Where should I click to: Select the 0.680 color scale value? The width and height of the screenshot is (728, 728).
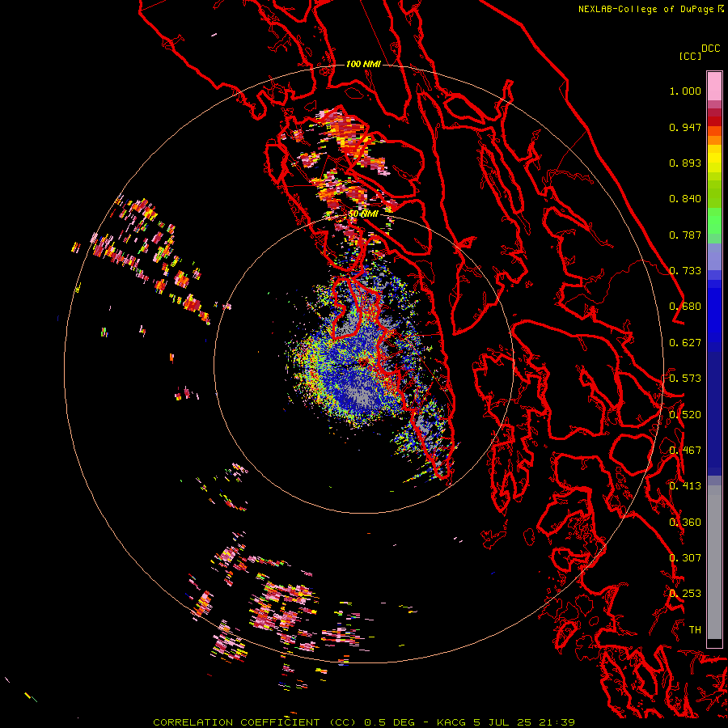685,307
